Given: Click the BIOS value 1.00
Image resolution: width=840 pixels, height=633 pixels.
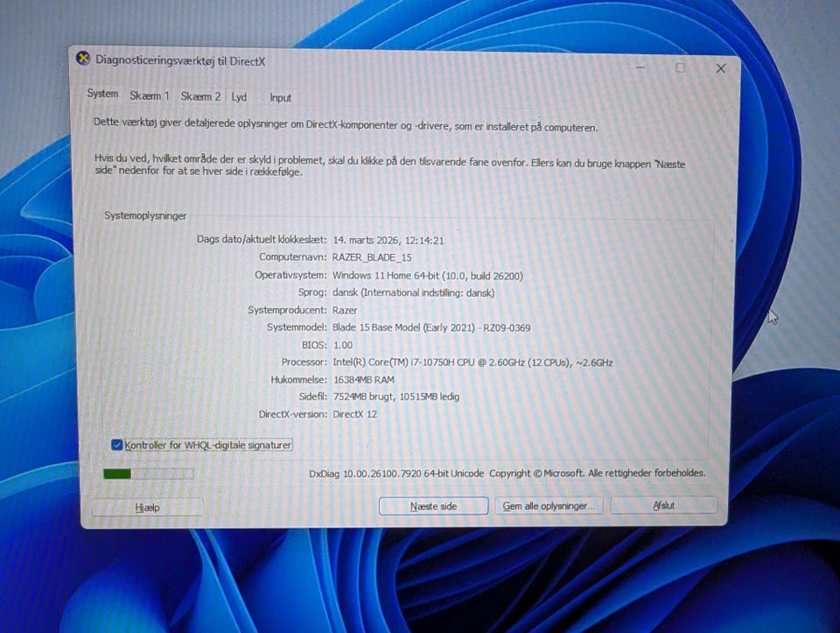Looking at the screenshot, I should tap(342, 345).
